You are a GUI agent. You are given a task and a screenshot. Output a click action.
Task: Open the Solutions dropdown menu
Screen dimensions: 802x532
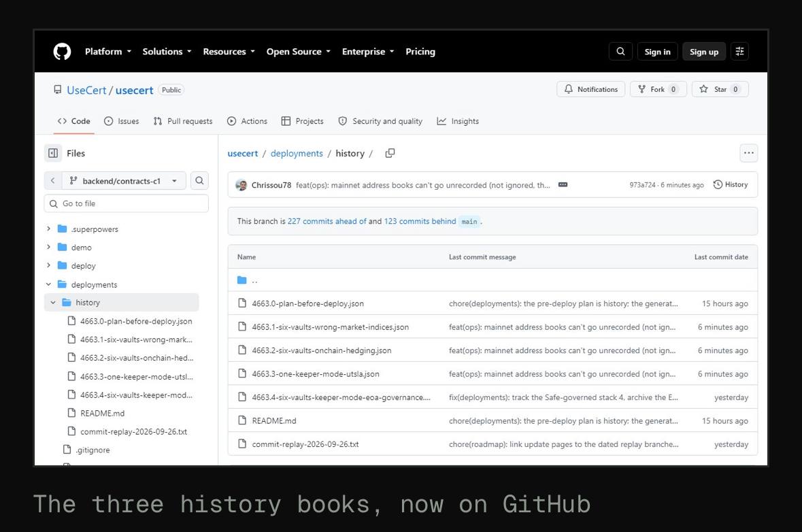[x=167, y=52]
